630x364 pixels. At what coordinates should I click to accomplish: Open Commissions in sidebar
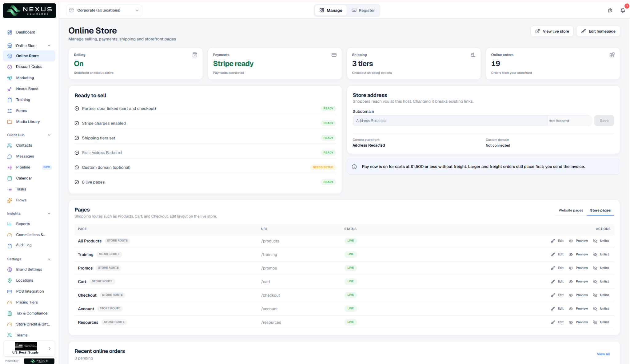(30, 235)
